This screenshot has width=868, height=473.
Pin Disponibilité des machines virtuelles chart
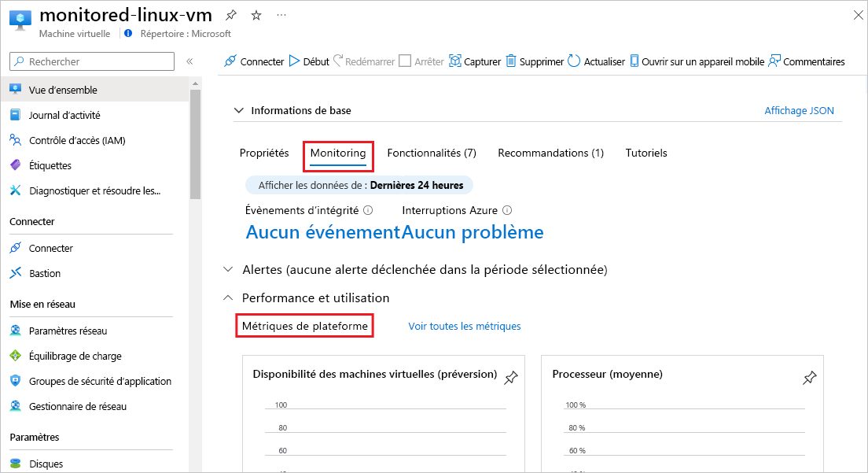(510, 378)
